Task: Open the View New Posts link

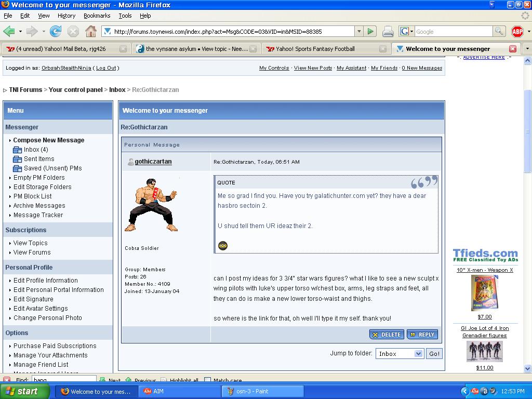Action: pyautogui.click(x=313, y=68)
